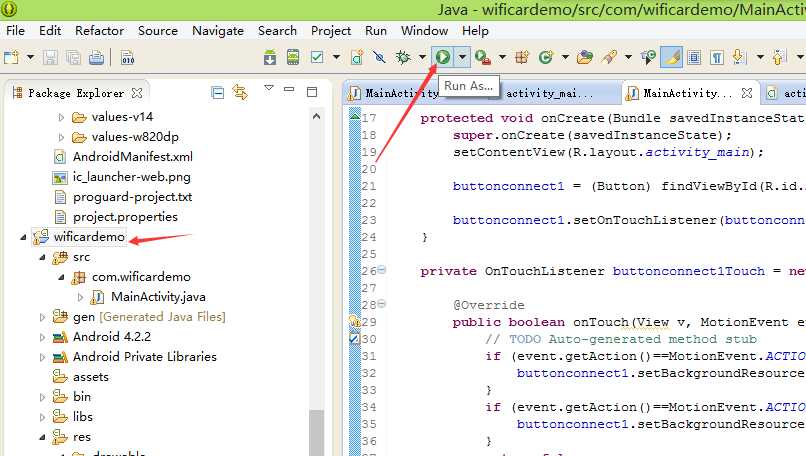Viewport: 806px width, 456px height.
Task: Open the Refactor menu
Action: click(x=99, y=31)
